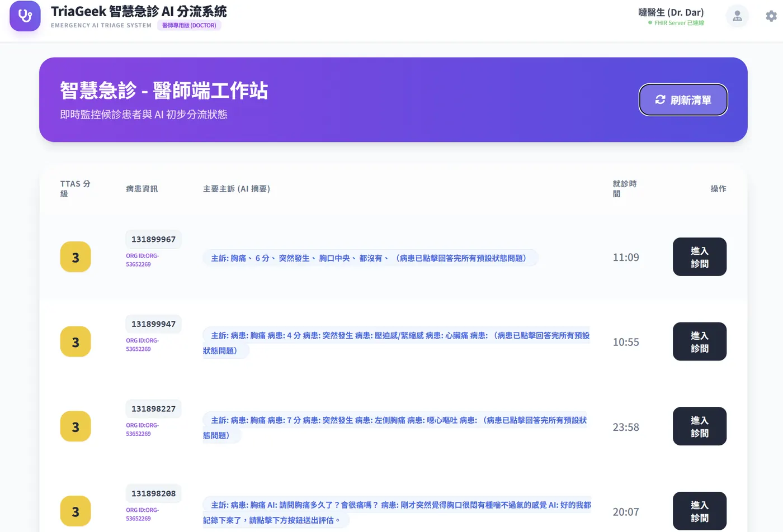The height and width of the screenshot is (532, 783).
Task: Click the 智慧急診 - 醫師端工作站 banner heading
Action: (x=164, y=91)
